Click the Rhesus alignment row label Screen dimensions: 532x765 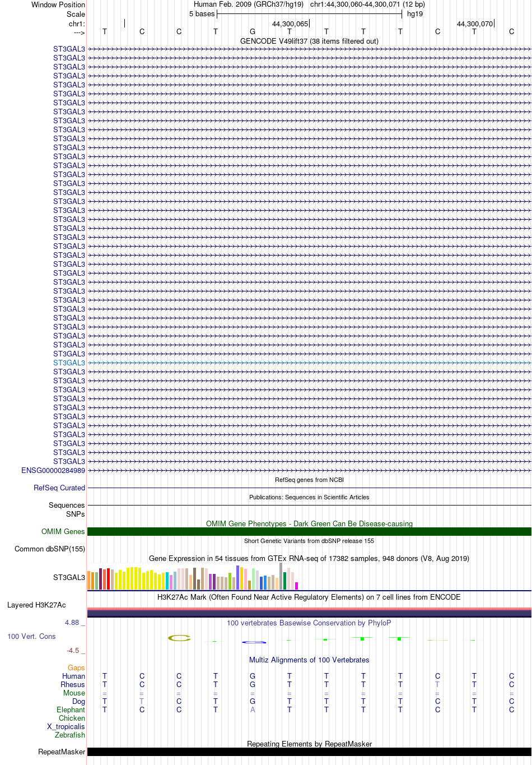(x=73, y=684)
